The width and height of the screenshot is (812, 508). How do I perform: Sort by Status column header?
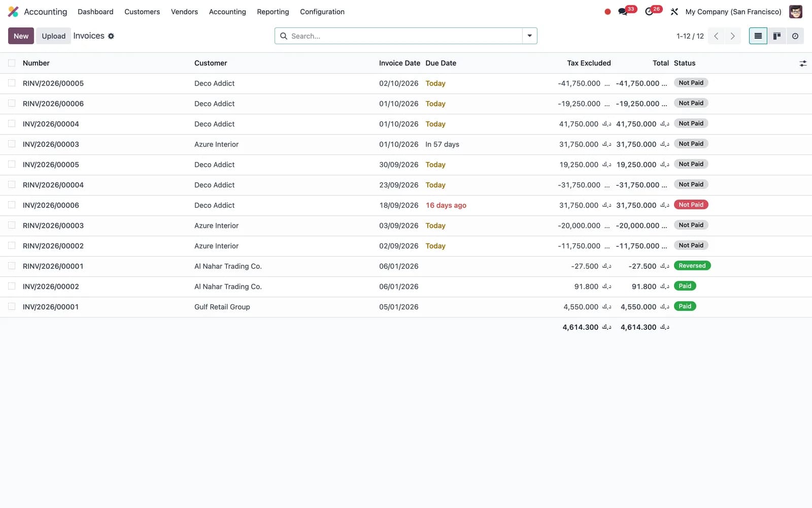[x=685, y=63]
